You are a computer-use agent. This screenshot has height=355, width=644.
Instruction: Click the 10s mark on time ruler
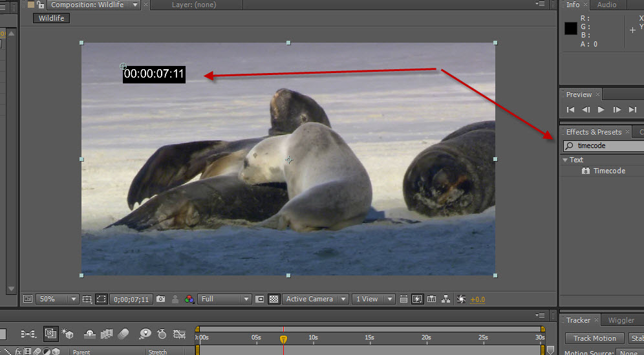click(313, 338)
